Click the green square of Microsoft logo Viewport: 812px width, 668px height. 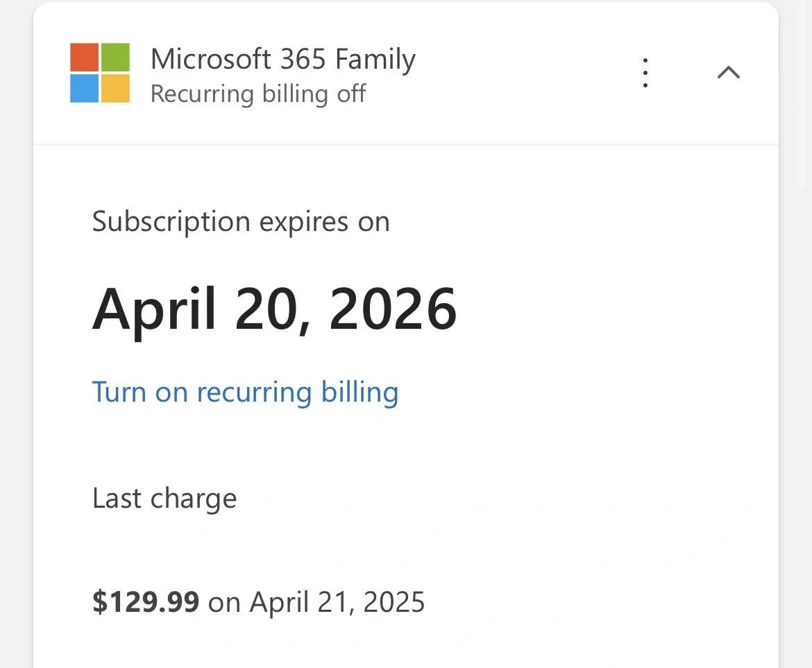pos(115,57)
